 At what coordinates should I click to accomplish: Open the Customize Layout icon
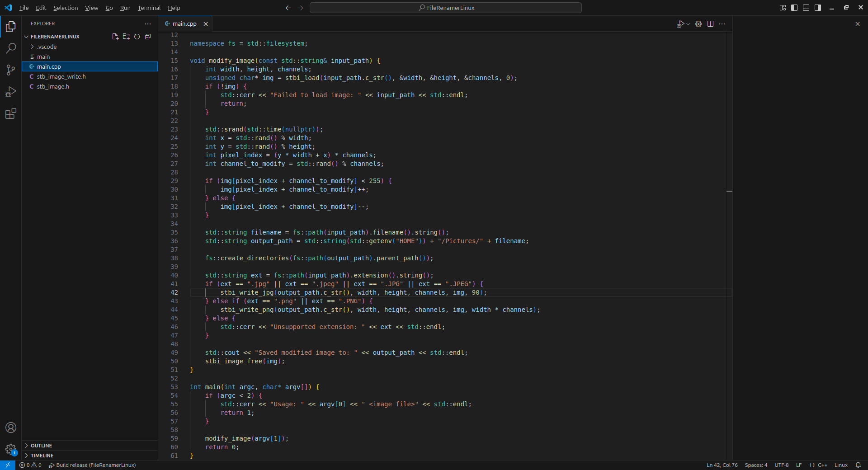point(783,8)
